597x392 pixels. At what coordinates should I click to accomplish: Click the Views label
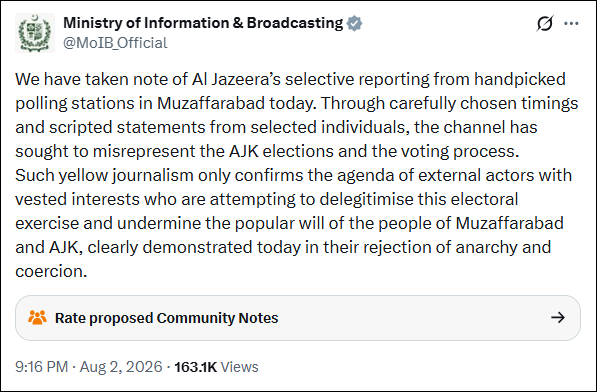click(239, 367)
